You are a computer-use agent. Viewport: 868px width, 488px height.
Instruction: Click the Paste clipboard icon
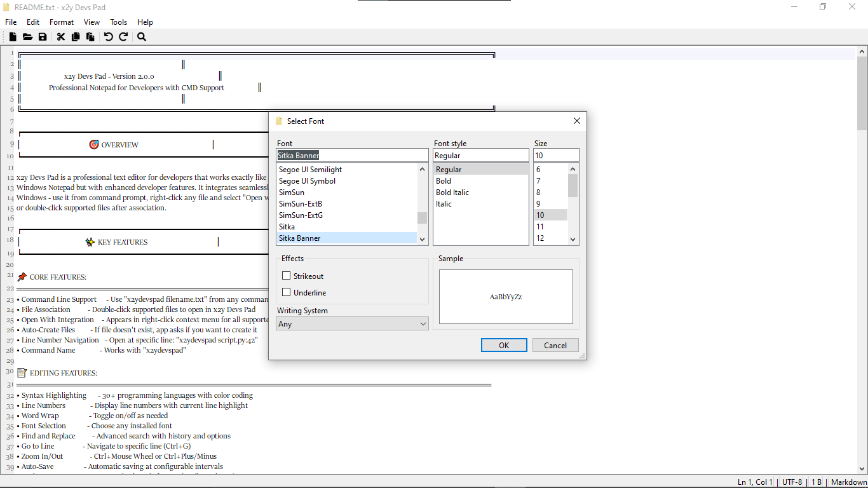tap(90, 37)
